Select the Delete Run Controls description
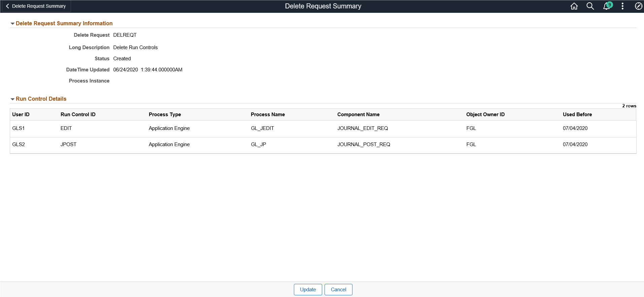The image size is (644, 297). tap(135, 47)
